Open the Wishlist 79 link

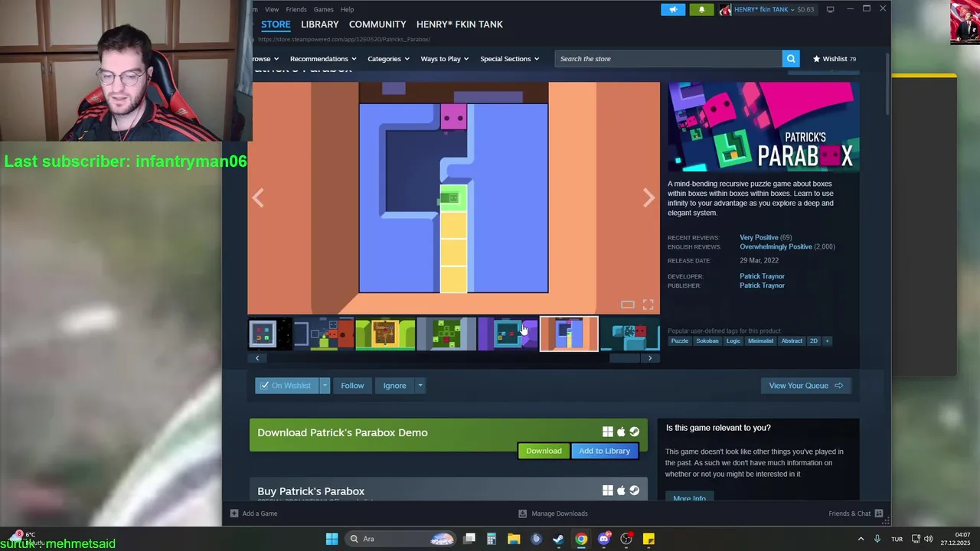tap(835, 59)
